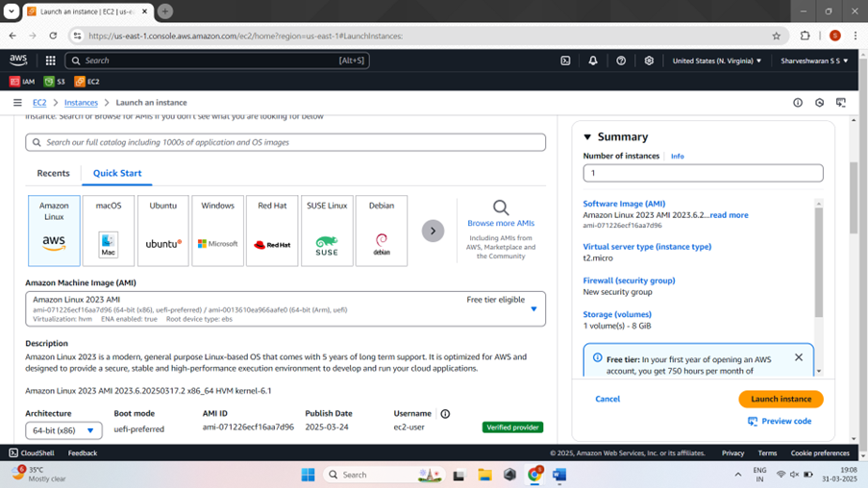The height and width of the screenshot is (488, 868).
Task: Click the Cancel link
Action: (608, 399)
